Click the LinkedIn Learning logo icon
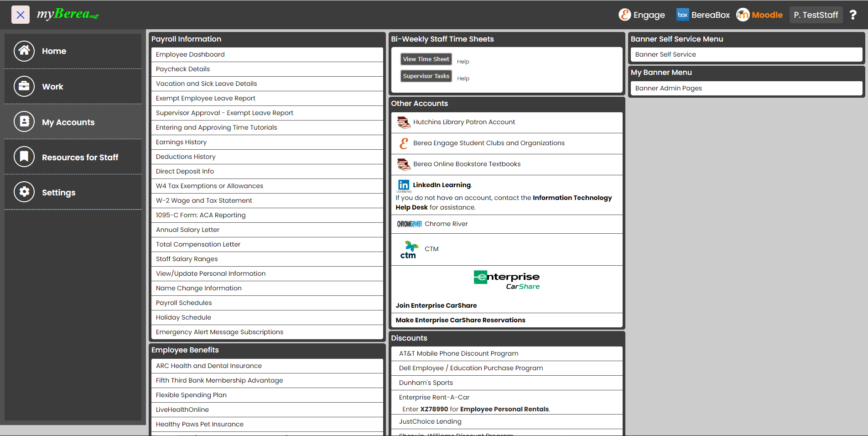868x436 pixels. coord(404,185)
